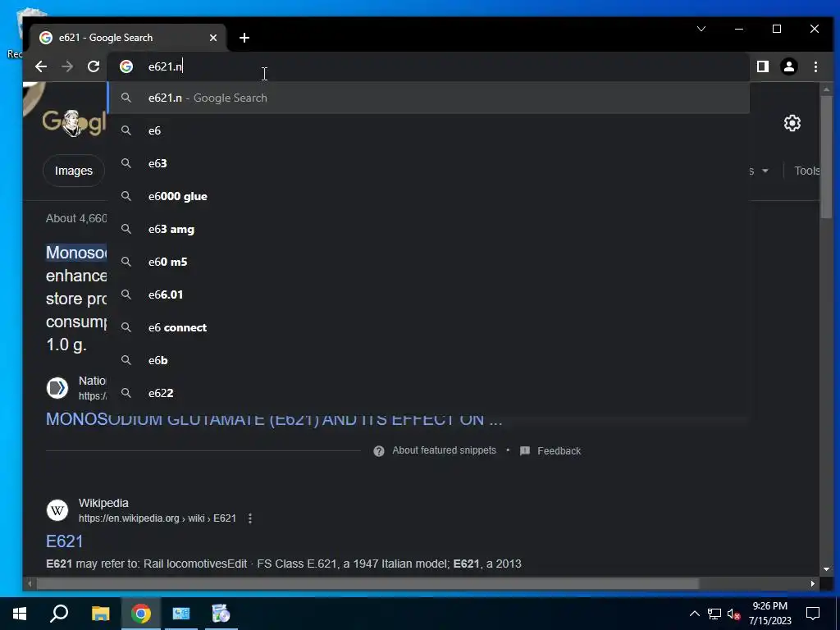The height and width of the screenshot is (630, 840).
Task: Open the Chrome profile avatar menu
Action: pos(789,66)
